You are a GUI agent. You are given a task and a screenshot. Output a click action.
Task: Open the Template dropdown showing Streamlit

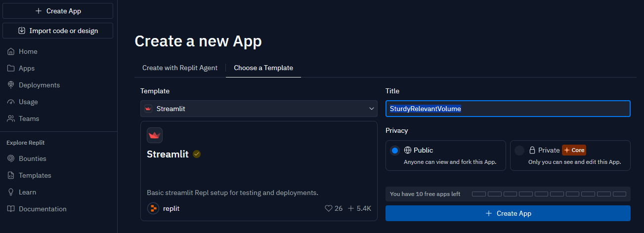coord(259,109)
